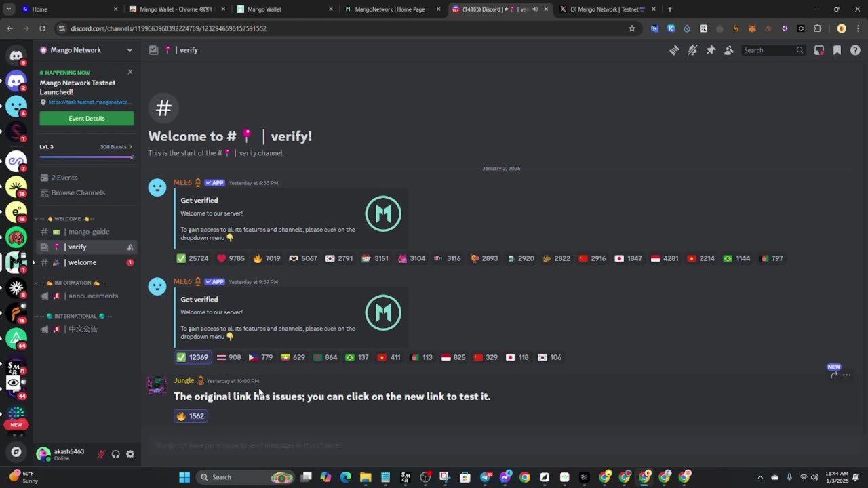Open Discord direct messages home icon

click(16, 55)
